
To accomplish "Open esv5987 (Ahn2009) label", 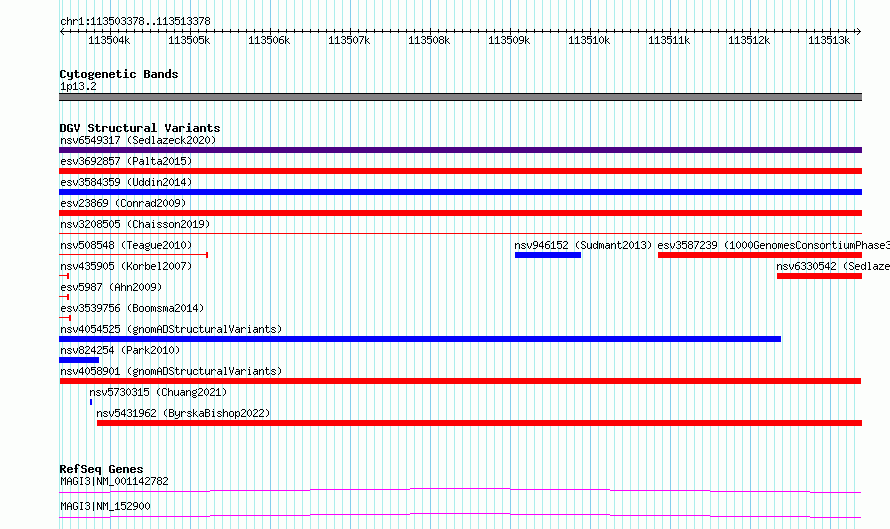I will 111,287.
